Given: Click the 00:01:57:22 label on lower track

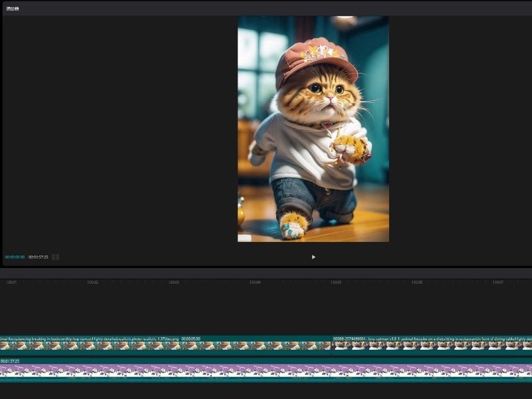Looking at the screenshot, I should (x=10, y=361).
